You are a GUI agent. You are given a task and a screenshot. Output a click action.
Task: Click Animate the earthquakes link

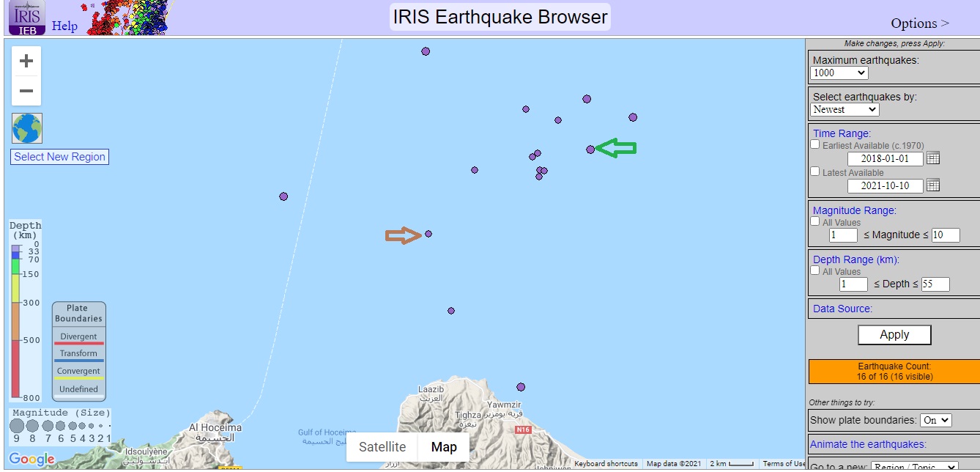pyautogui.click(x=868, y=444)
